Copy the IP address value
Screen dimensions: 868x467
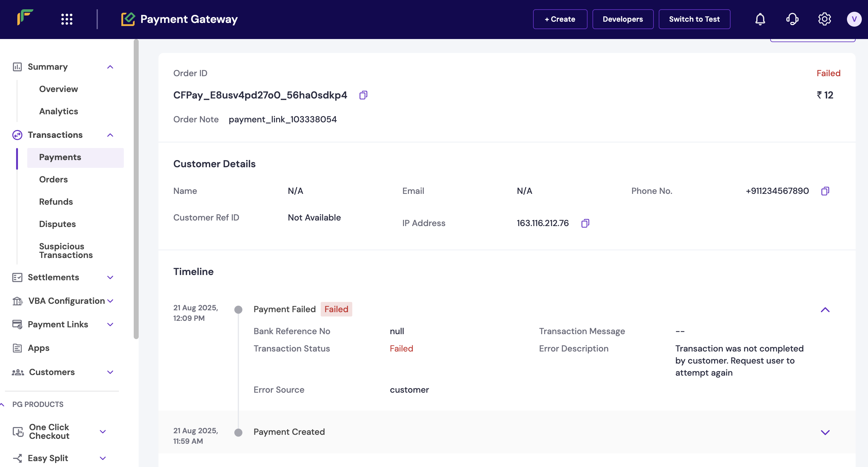[585, 223]
